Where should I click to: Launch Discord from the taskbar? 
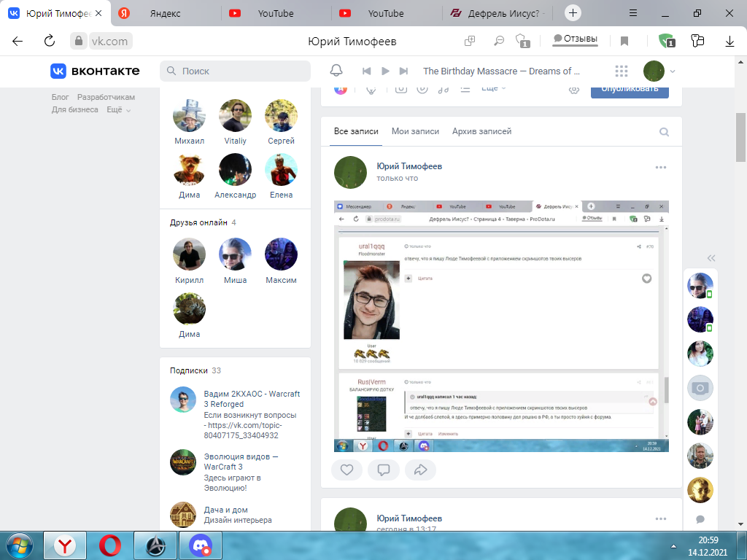(x=199, y=545)
